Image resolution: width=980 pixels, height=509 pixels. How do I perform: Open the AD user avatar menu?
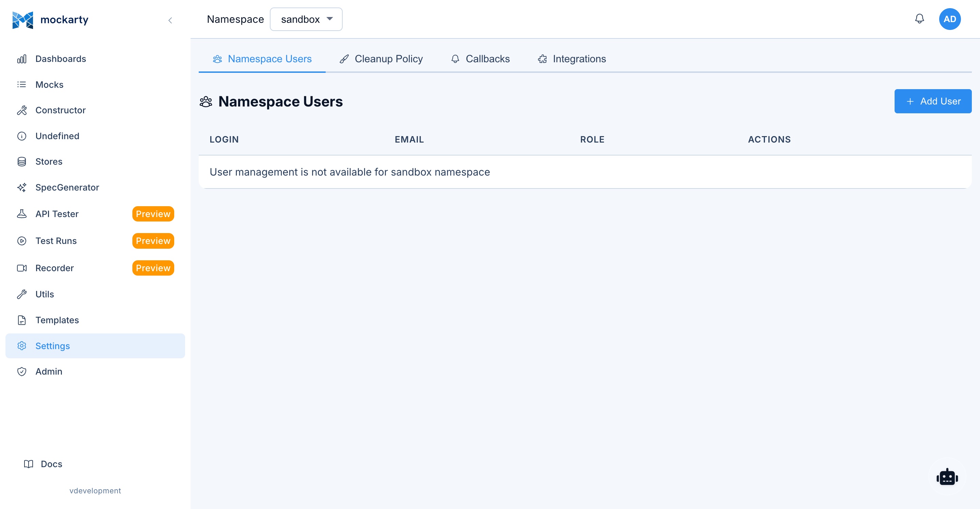click(x=950, y=19)
